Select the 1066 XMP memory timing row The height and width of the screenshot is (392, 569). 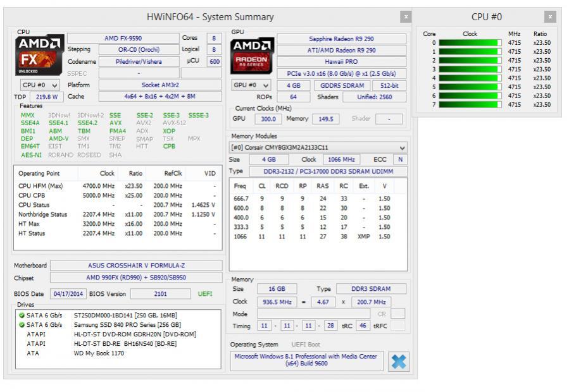(318, 236)
